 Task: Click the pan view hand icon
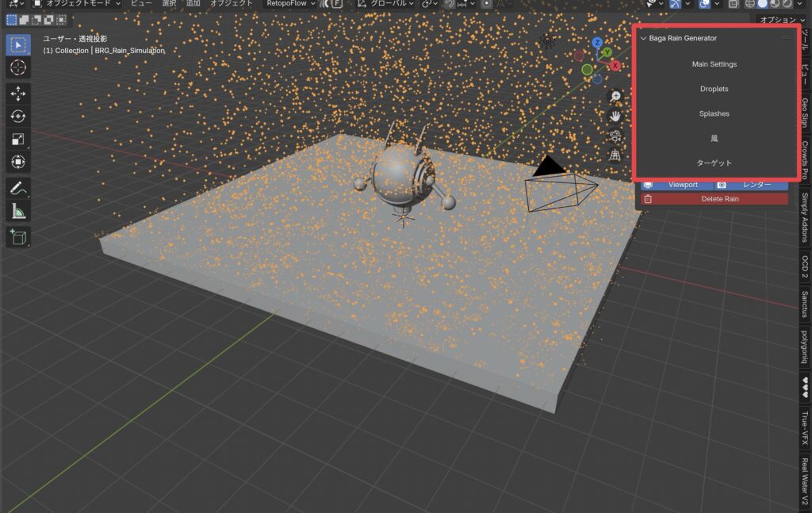tap(615, 116)
